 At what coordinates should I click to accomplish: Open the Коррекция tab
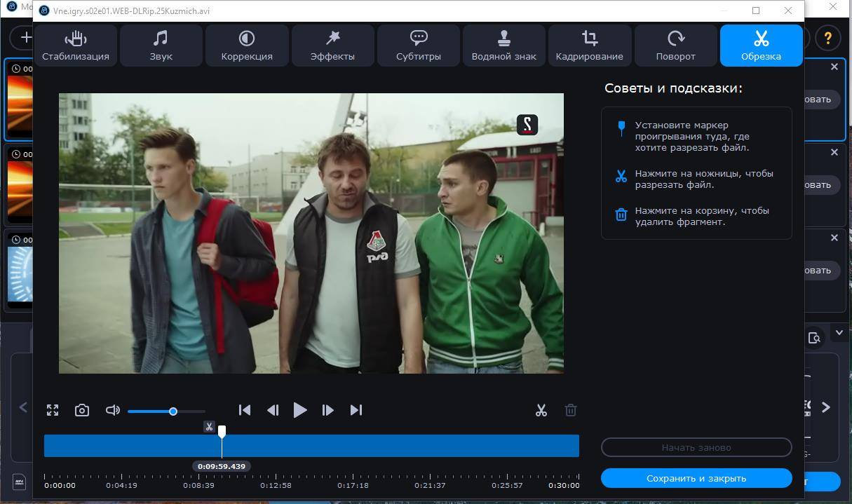click(x=247, y=46)
